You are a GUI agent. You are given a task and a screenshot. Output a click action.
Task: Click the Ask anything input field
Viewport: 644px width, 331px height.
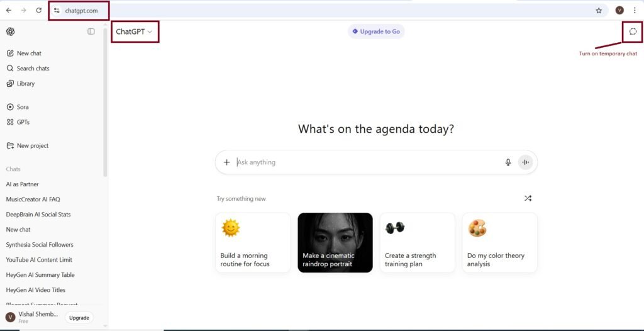[x=365, y=162]
